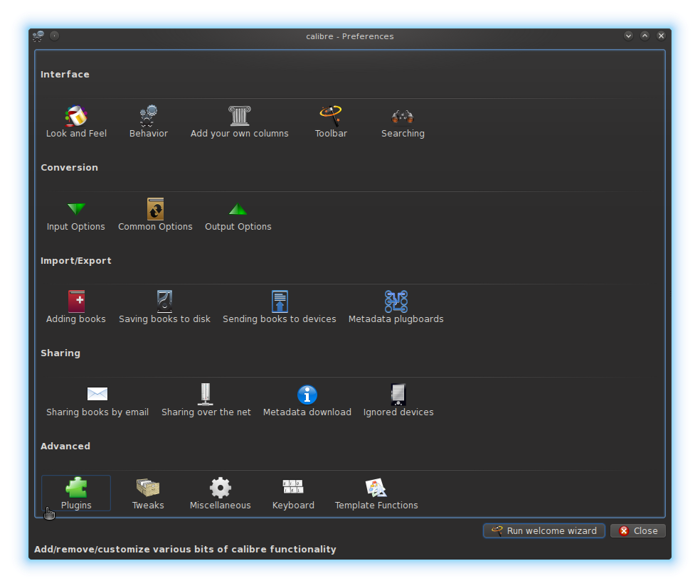Click the 'Advanced' section heading

(65, 446)
